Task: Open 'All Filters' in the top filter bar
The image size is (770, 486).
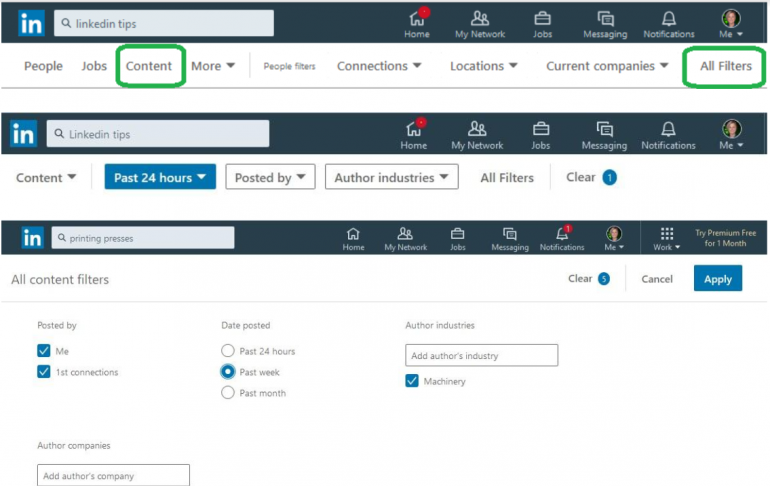Action: point(725,66)
